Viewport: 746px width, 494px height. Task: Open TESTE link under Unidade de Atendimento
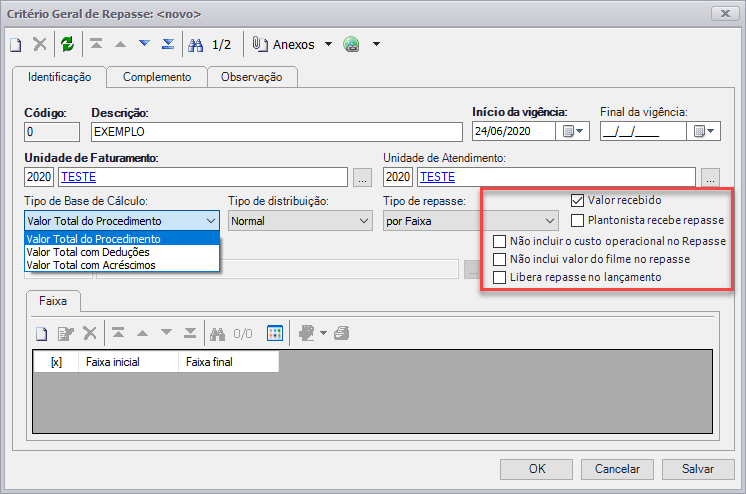[x=438, y=177]
